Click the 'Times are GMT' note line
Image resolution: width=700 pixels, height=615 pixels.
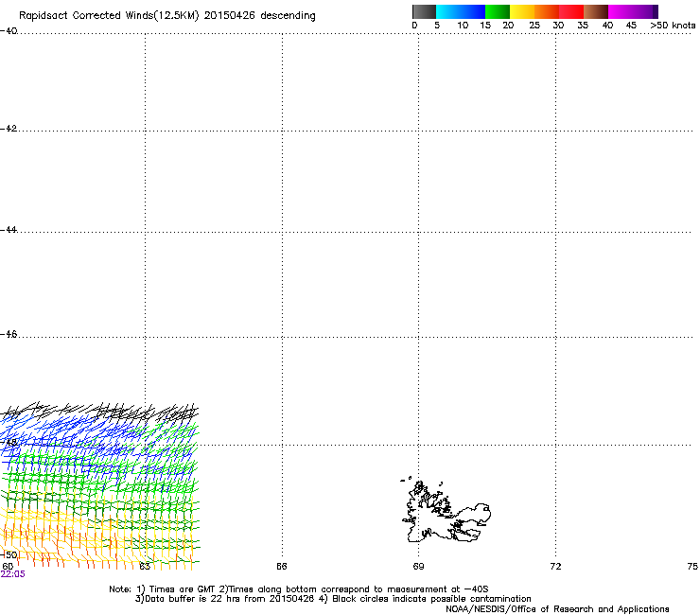point(299,589)
